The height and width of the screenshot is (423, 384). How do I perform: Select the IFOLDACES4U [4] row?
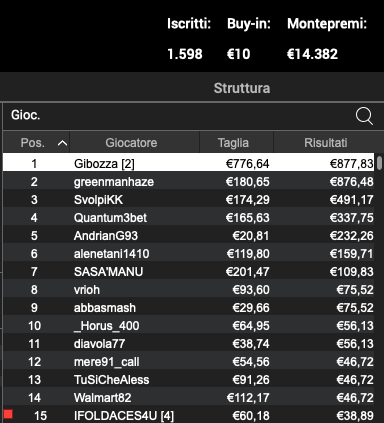(x=189, y=415)
